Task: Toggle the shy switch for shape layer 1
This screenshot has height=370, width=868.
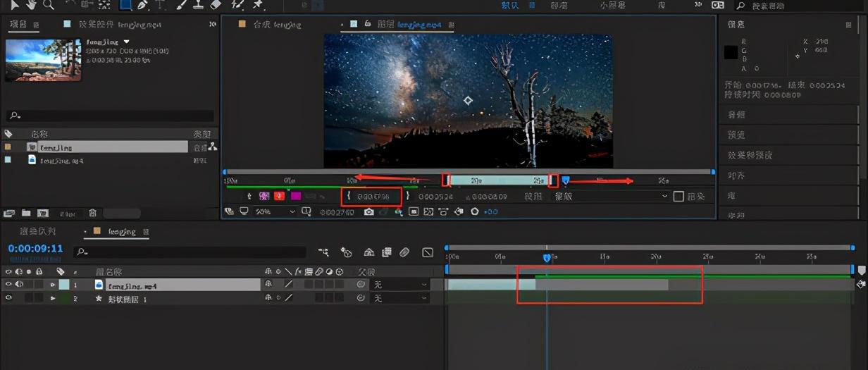Action: (x=268, y=298)
